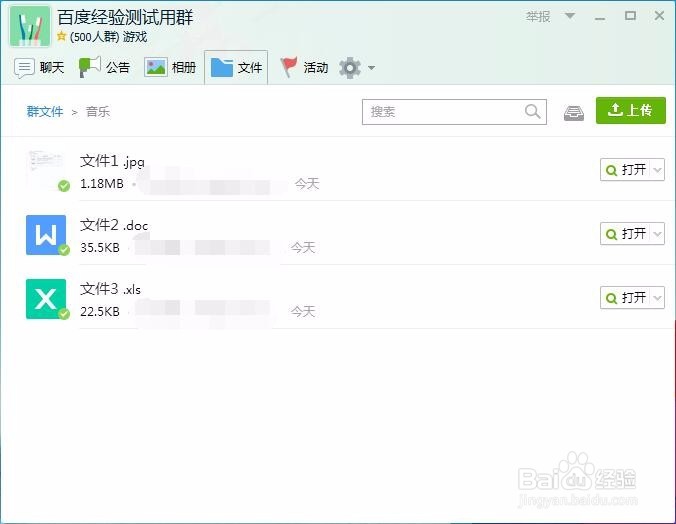Click the 35.5KB file size text

click(100, 248)
